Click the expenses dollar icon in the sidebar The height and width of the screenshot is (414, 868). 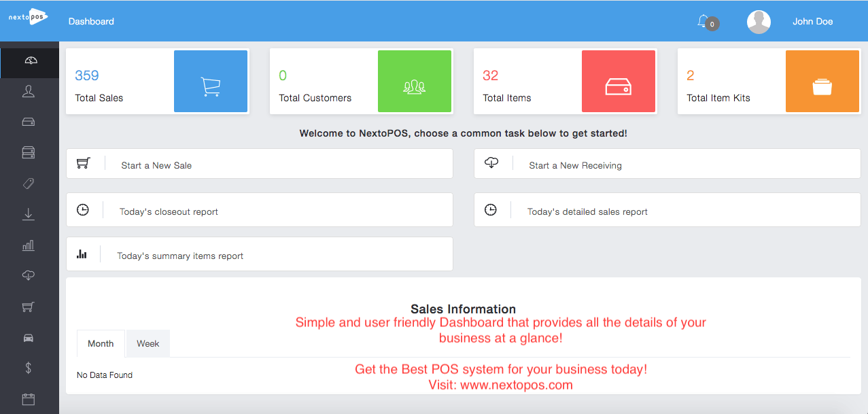pyautogui.click(x=29, y=368)
